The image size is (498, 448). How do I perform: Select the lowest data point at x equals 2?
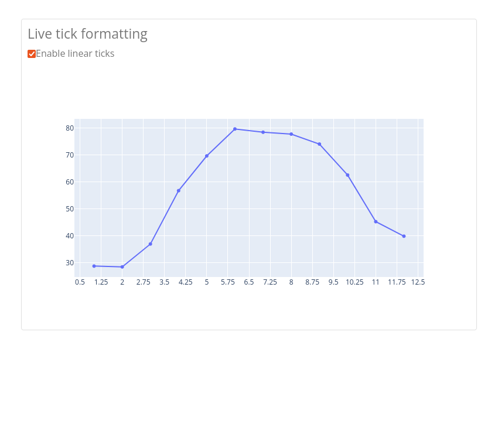click(122, 267)
